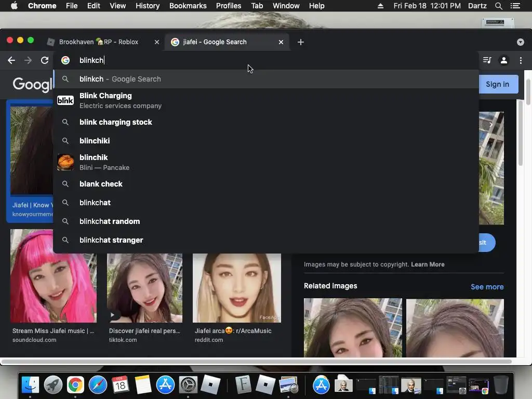Select 'blinkch - Google Search' suggestion
The height and width of the screenshot is (399, 532).
coord(266,79)
